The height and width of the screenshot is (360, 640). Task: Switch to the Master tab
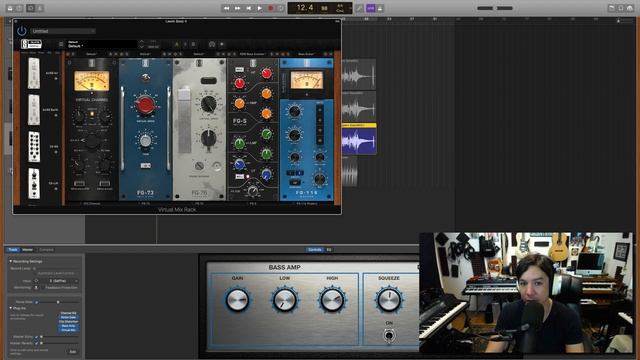27,249
